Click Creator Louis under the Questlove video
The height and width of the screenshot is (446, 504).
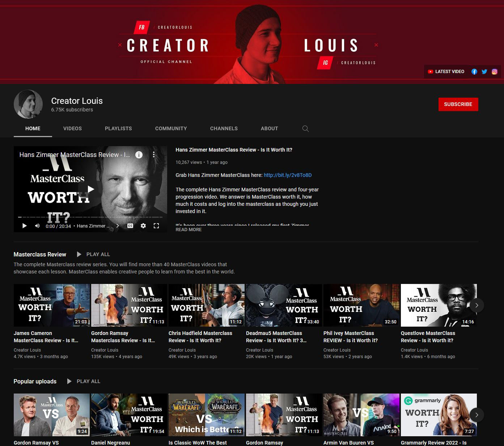pos(414,350)
